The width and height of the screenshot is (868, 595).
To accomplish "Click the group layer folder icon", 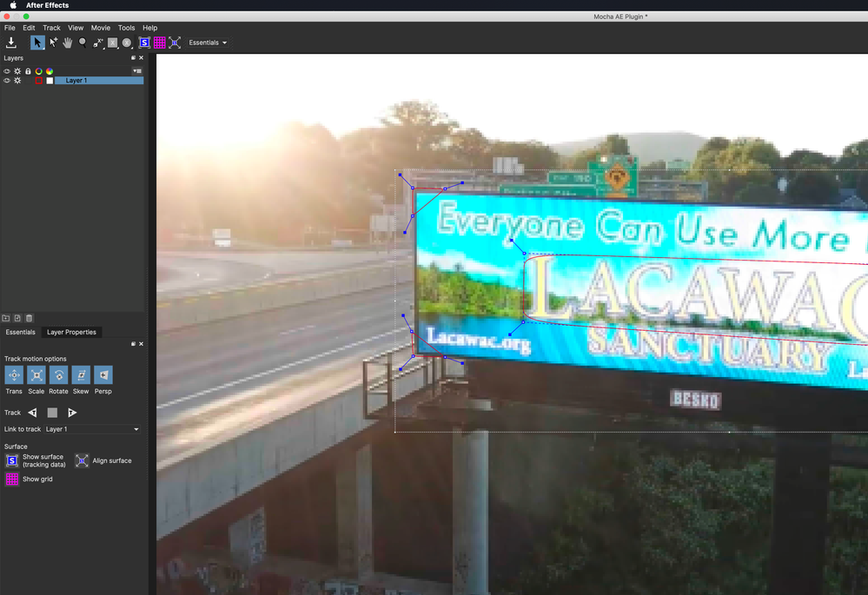I will pyautogui.click(x=5, y=318).
